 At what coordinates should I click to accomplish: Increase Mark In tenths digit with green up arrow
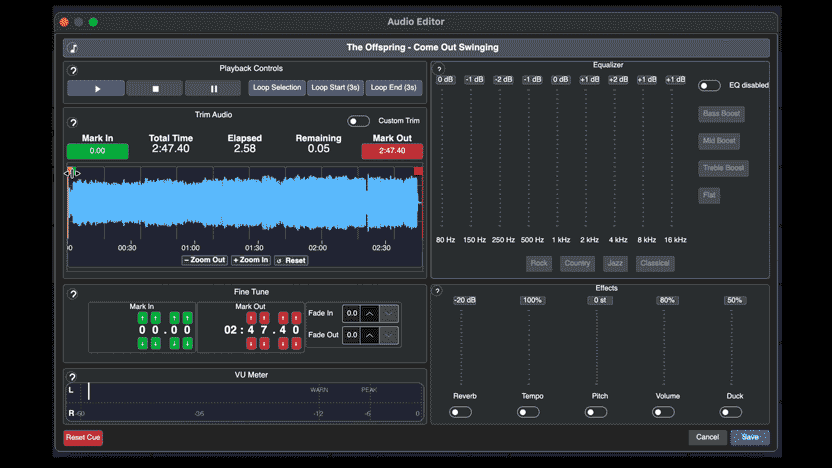coord(174,318)
